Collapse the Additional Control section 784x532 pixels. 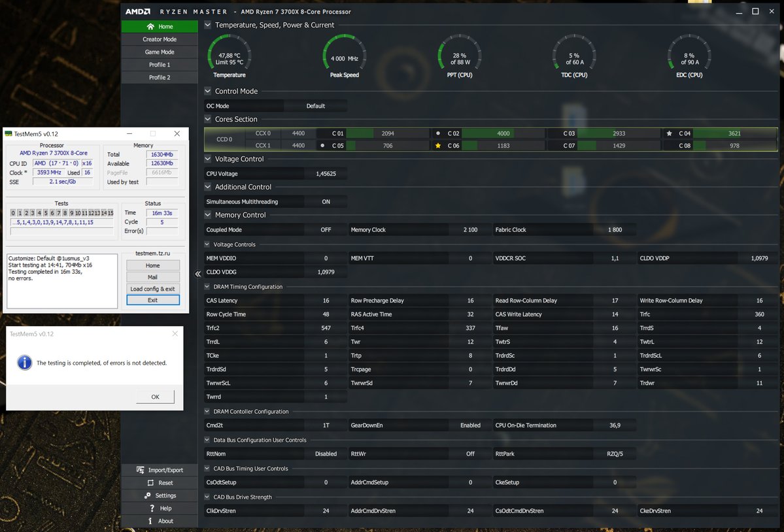click(x=207, y=187)
